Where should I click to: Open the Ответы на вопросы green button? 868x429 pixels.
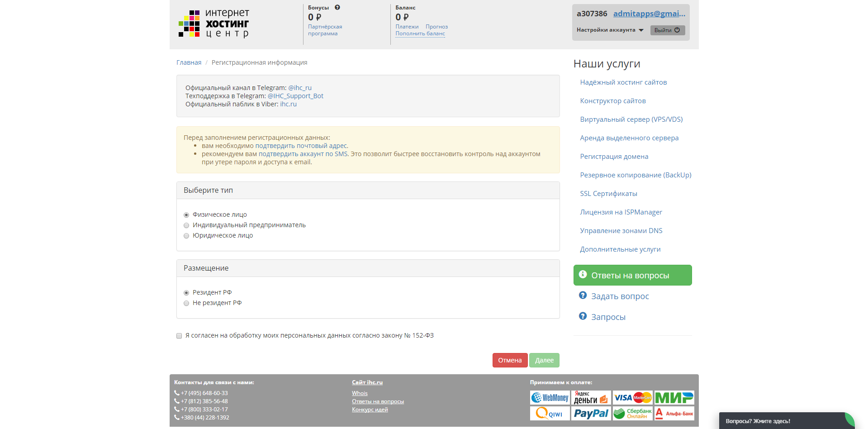pos(632,275)
